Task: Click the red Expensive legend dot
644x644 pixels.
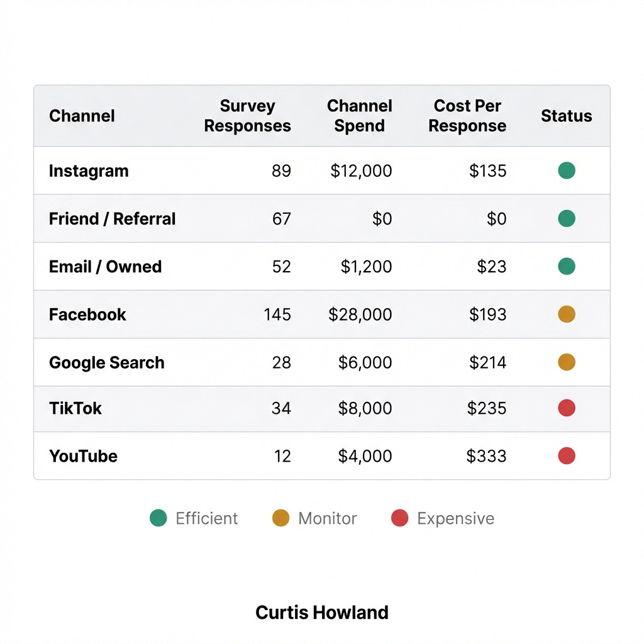Action: [x=399, y=518]
